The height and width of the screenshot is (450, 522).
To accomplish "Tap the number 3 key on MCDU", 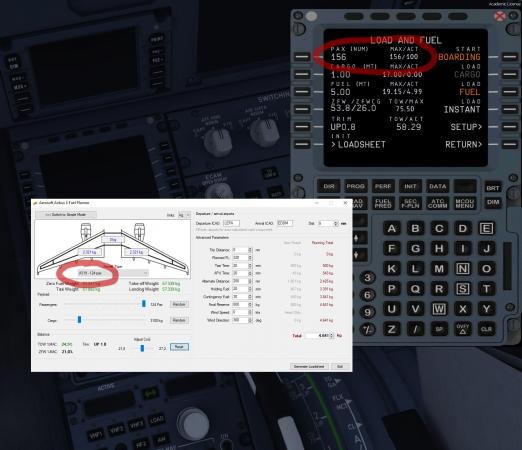I will 367,277.
